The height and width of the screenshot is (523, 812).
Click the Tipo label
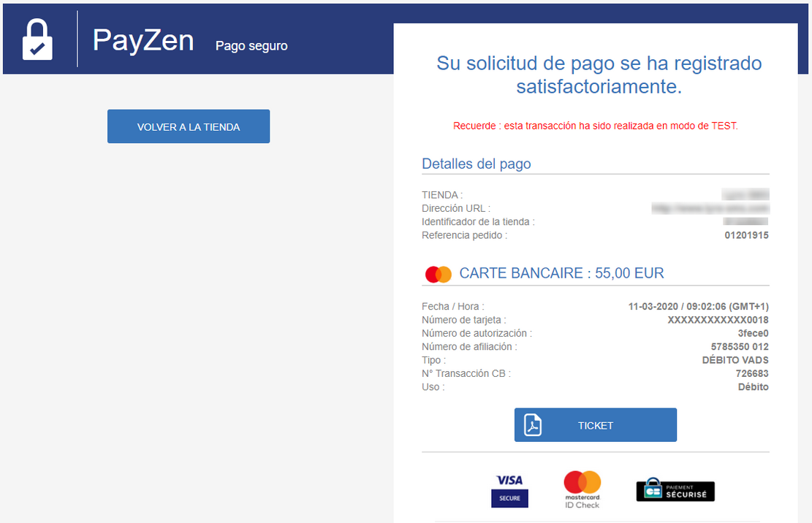click(x=434, y=360)
